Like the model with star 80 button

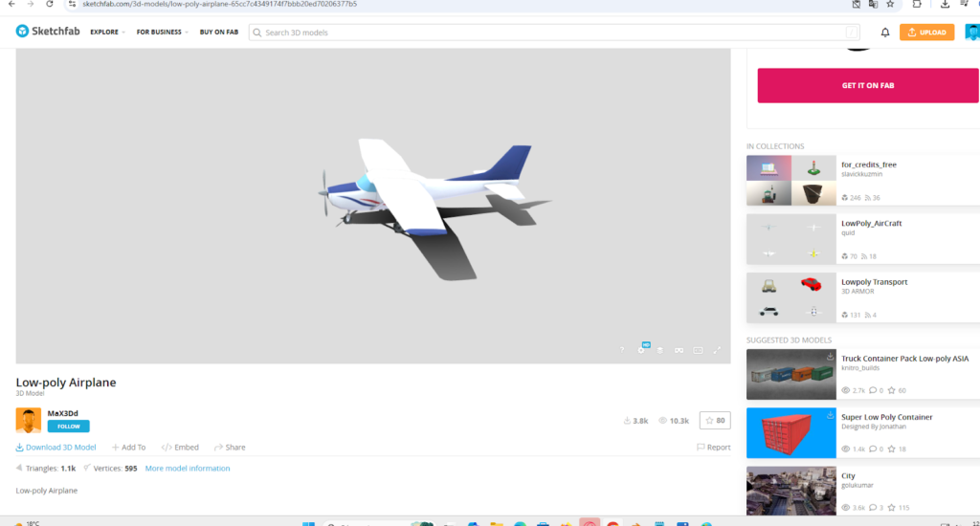click(715, 421)
